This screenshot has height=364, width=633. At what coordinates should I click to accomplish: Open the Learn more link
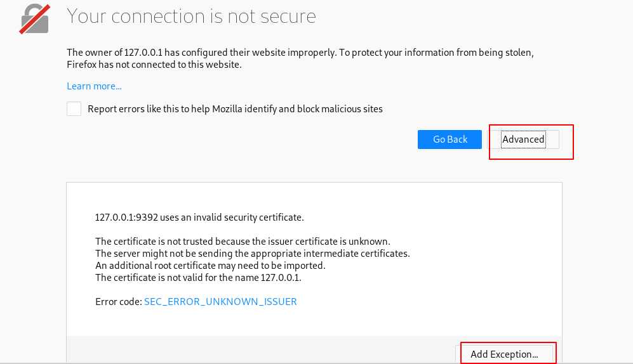click(x=94, y=86)
